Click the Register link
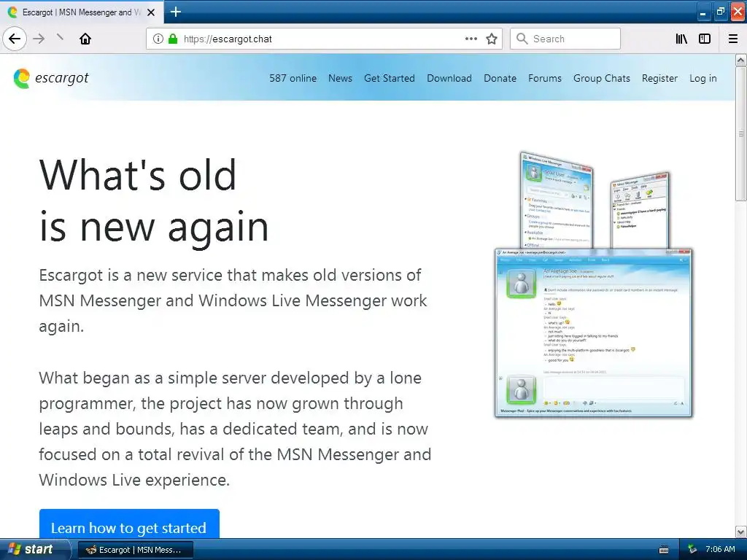 659,78
